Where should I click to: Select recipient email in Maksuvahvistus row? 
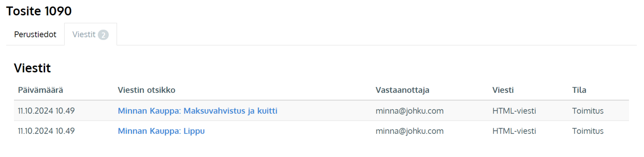tap(409, 111)
